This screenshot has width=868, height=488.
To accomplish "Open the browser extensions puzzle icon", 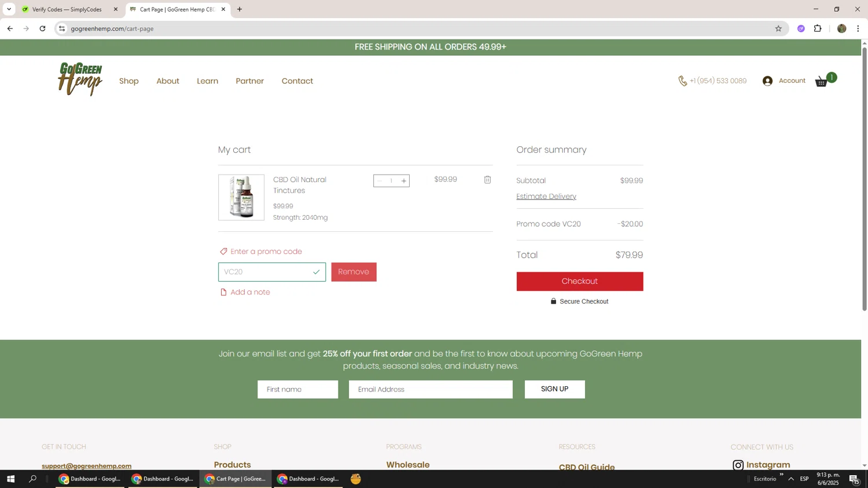I will tap(818, 28).
